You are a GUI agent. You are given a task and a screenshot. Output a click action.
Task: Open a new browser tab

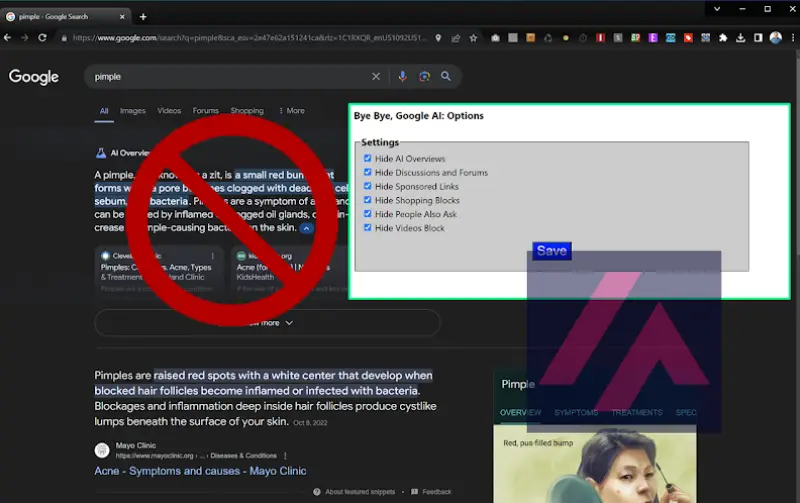point(143,17)
